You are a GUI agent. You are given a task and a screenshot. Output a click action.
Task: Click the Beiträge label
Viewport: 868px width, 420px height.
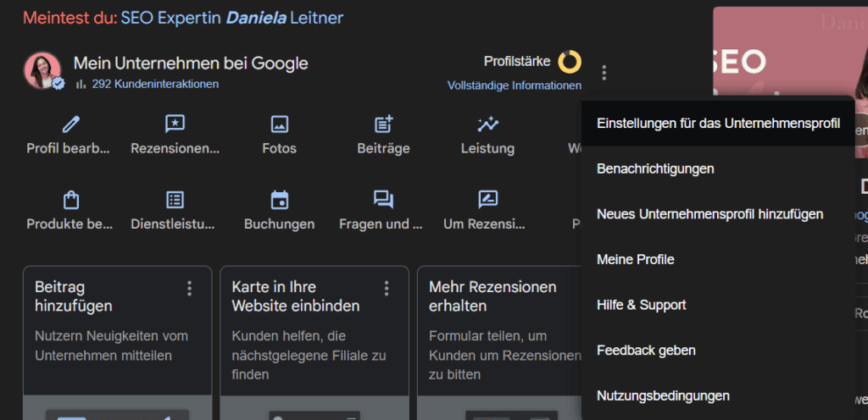pos(384,149)
